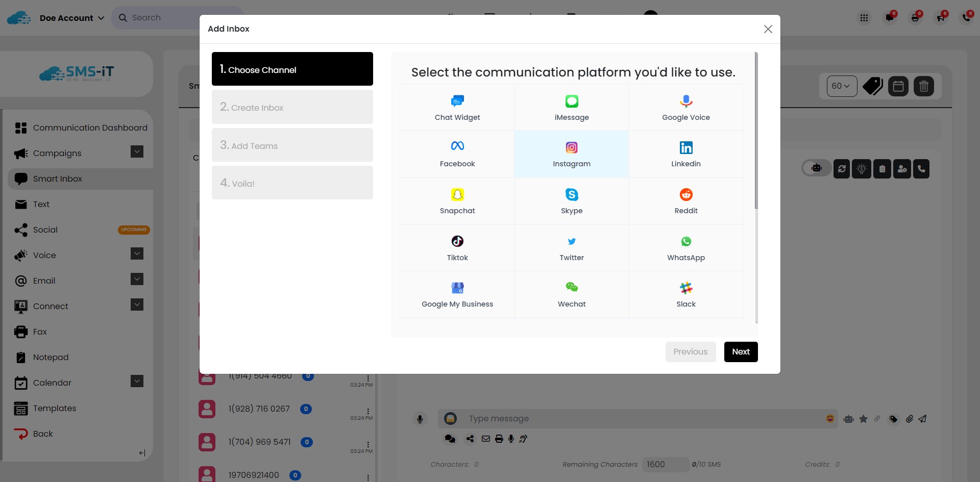Click the Next button
980x482 pixels.
pos(741,352)
